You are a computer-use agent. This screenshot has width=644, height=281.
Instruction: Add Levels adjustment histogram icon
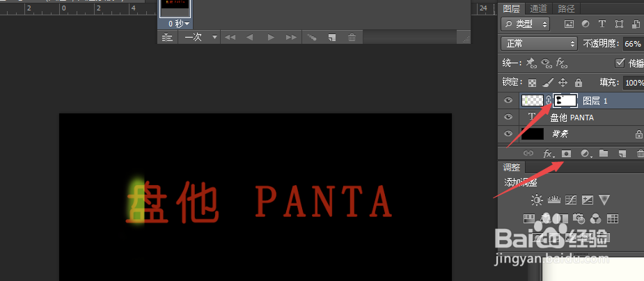coord(554,200)
